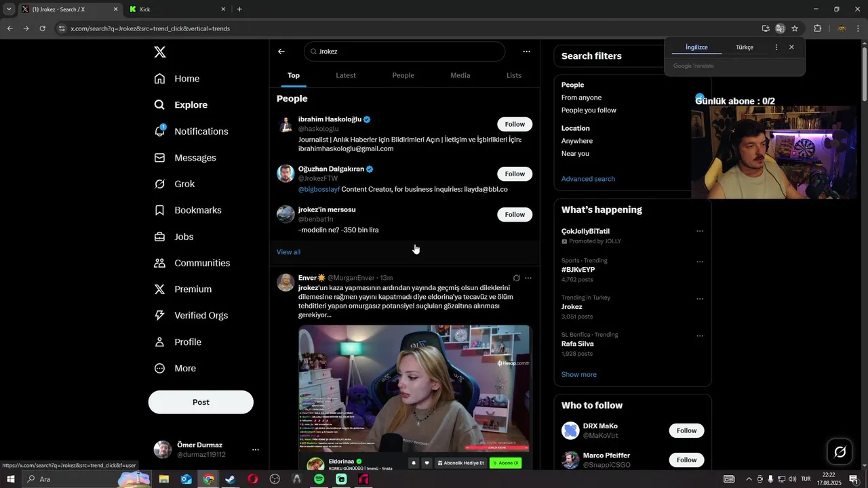Open Ömer Durmaz account menu dots
This screenshot has height=488, width=868.
[x=256, y=450]
